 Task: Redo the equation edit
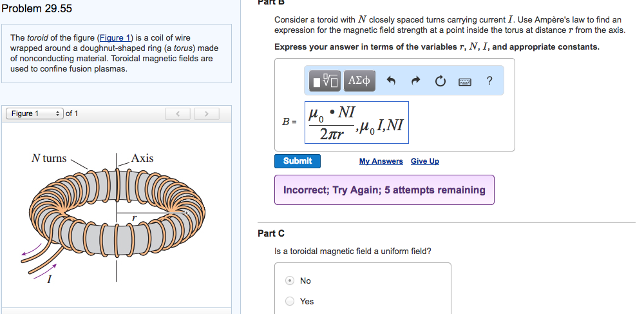415,81
